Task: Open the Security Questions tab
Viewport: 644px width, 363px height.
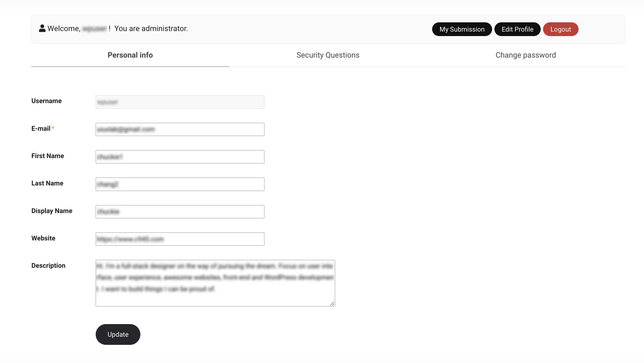Action: [x=328, y=55]
